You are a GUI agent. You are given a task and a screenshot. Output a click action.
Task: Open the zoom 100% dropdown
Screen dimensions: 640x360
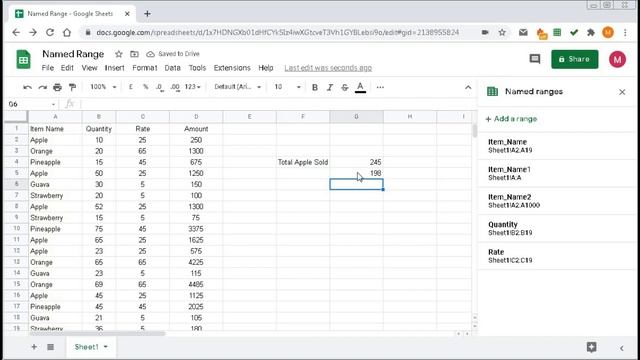coord(103,87)
